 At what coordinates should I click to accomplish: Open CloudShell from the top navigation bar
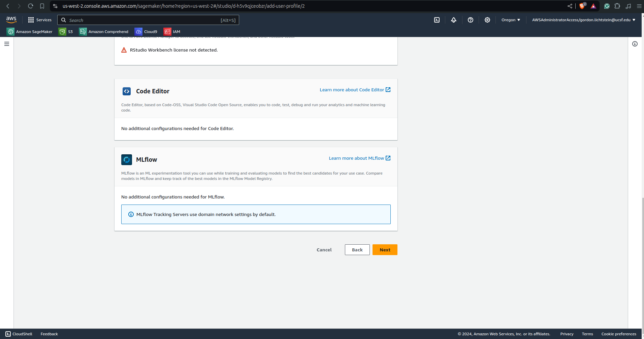pos(437,20)
